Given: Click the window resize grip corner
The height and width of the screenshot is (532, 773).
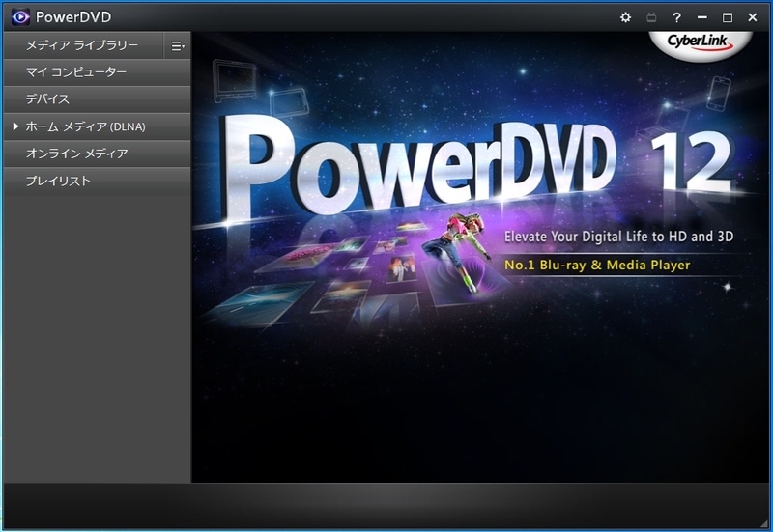Looking at the screenshot, I should [x=764, y=523].
